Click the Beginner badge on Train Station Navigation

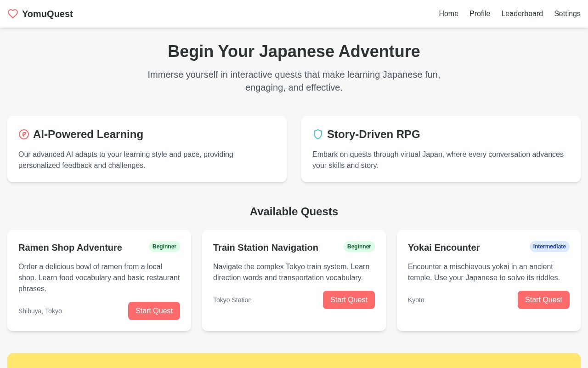[359, 247]
